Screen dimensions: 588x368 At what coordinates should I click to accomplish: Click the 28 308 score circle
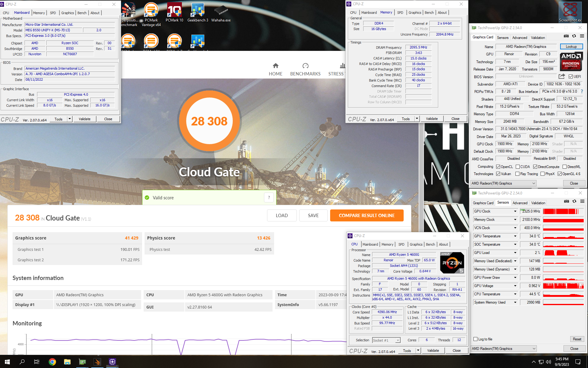[x=209, y=121]
